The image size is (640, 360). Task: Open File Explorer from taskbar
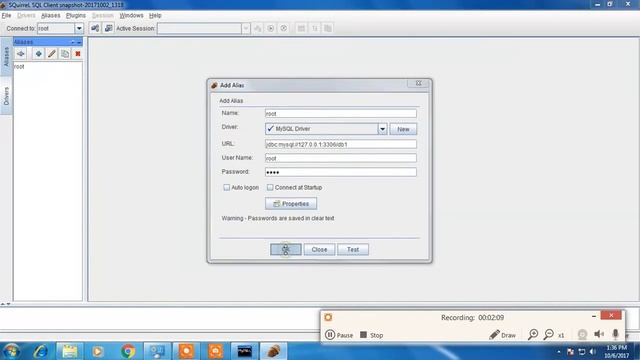point(69,351)
